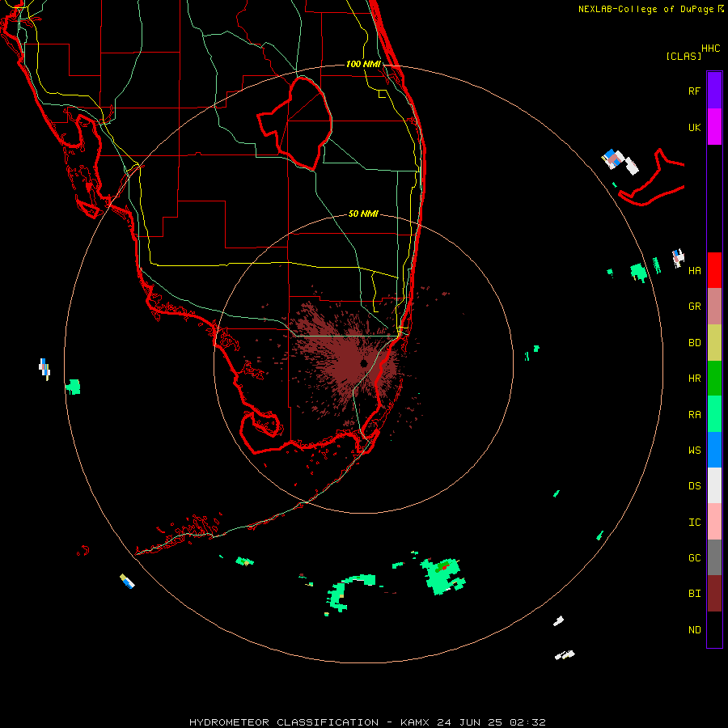
Task: Click the 50 NMI range ring label
Action: click(x=363, y=214)
